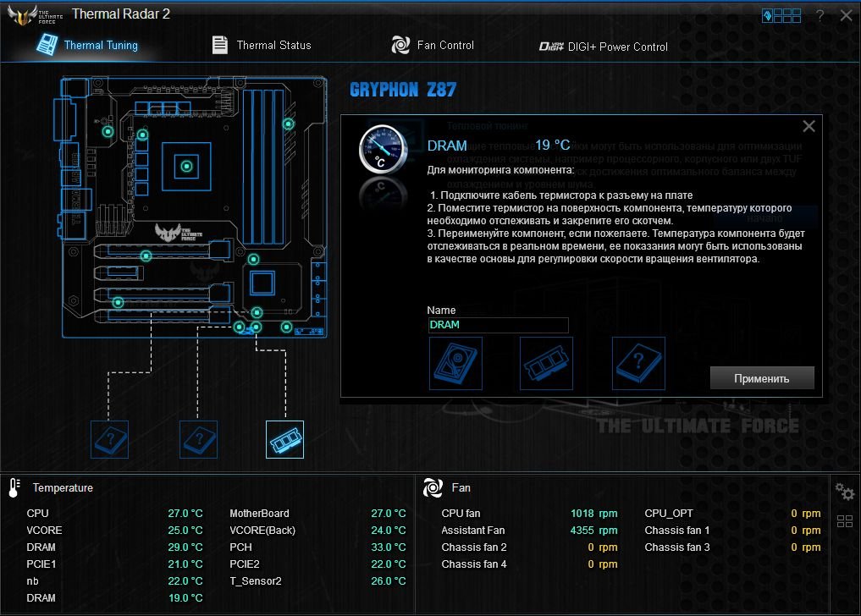Open the Fan Control tab

(x=433, y=45)
